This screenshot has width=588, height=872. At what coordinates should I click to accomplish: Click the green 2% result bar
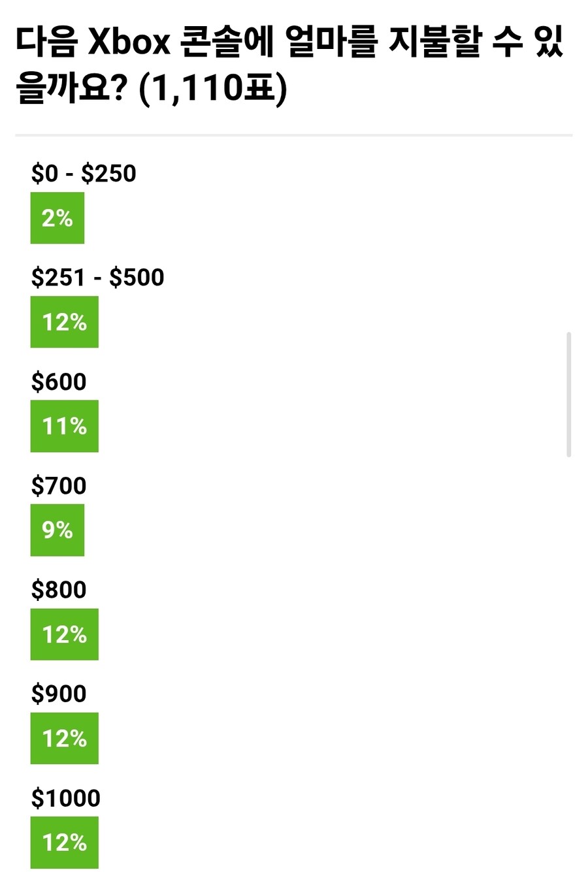point(57,218)
